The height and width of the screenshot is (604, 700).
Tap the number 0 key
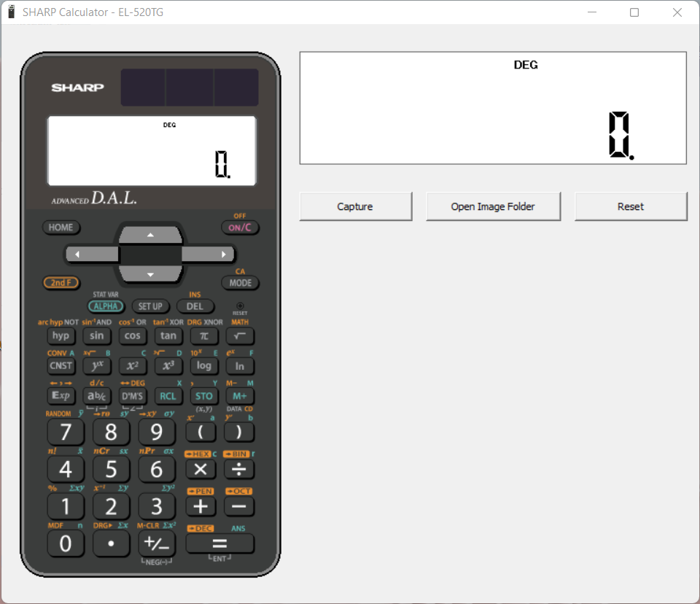coord(66,543)
